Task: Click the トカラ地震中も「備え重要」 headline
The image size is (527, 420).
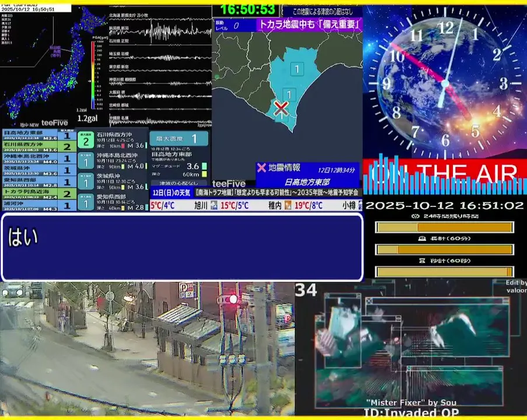Action: pyautogui.click(x=309, y=24)
